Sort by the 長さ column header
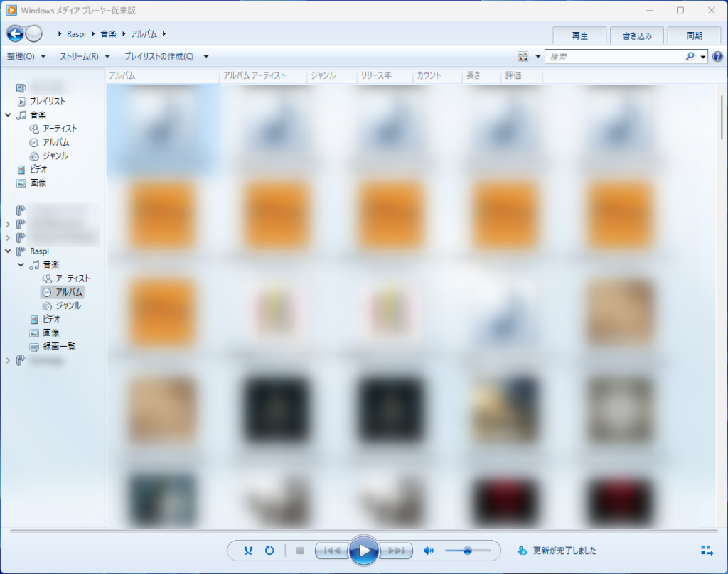This screenshot has height=574, width=728. click(x=481, y=75)
